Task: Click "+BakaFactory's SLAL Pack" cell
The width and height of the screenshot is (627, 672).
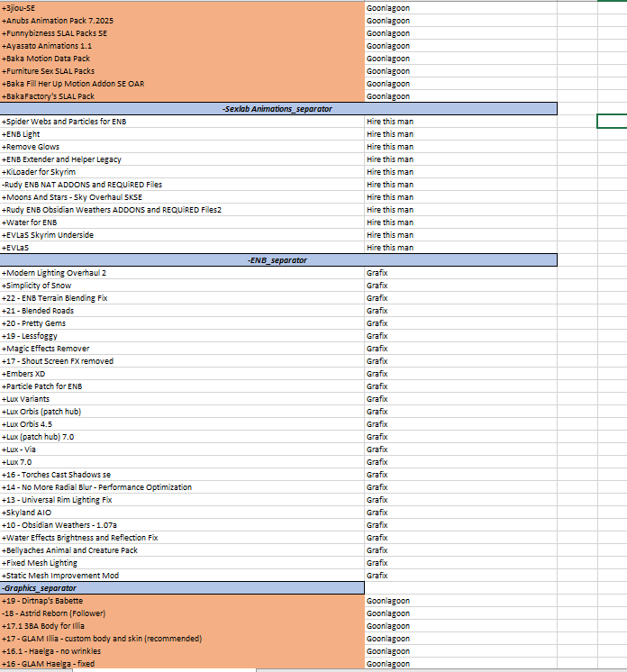Action: 182,96
